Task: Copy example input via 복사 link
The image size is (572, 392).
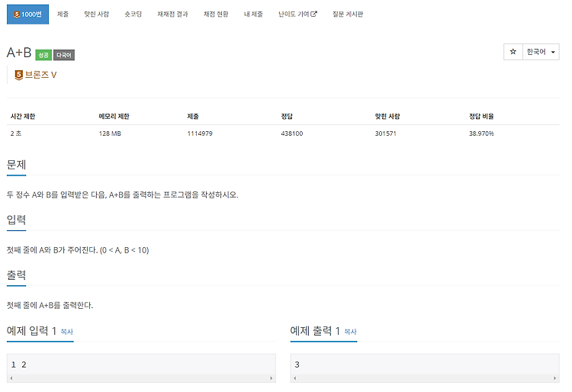Action: point(67,332)
